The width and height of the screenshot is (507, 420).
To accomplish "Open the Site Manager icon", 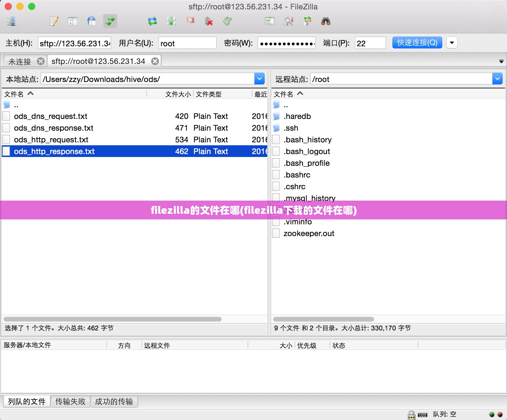I will click(11, 21).
